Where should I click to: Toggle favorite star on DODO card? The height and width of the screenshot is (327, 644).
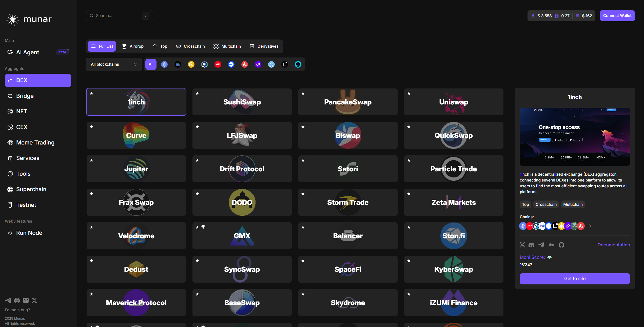[x=197, y=194]
